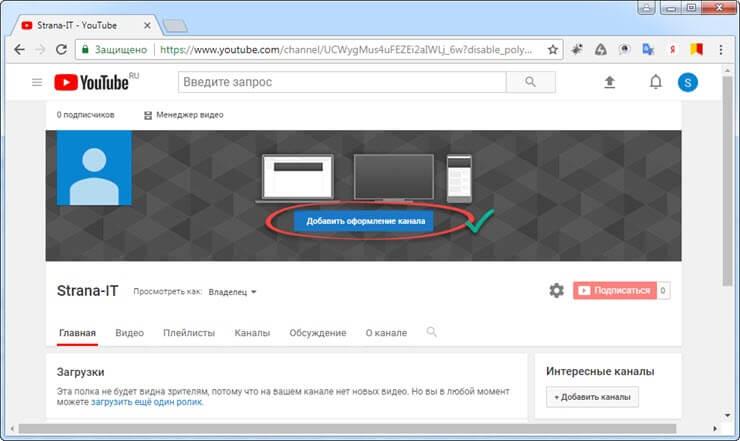Open the account avatar S menu
Image resolution: width=740 pixels, height=441 pixels.
(688, 83)
